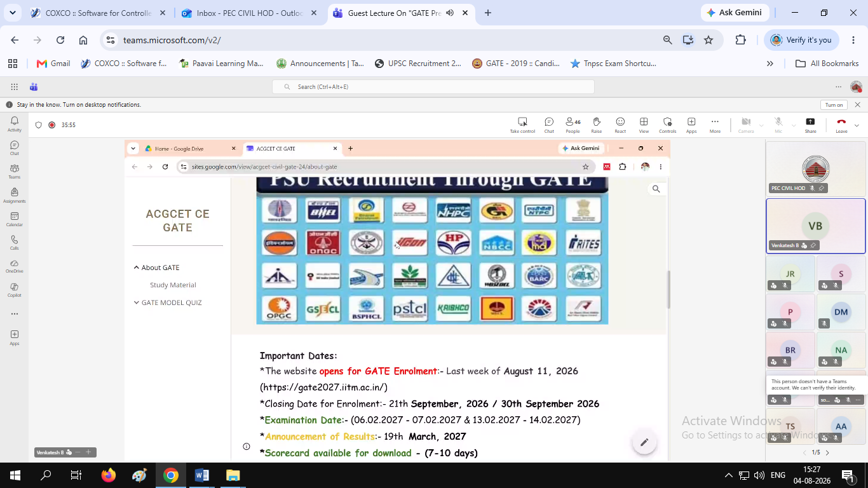Reload the Teams page in Chrome
The height and width of the screenshot is (488, 868).
[60, 40]
